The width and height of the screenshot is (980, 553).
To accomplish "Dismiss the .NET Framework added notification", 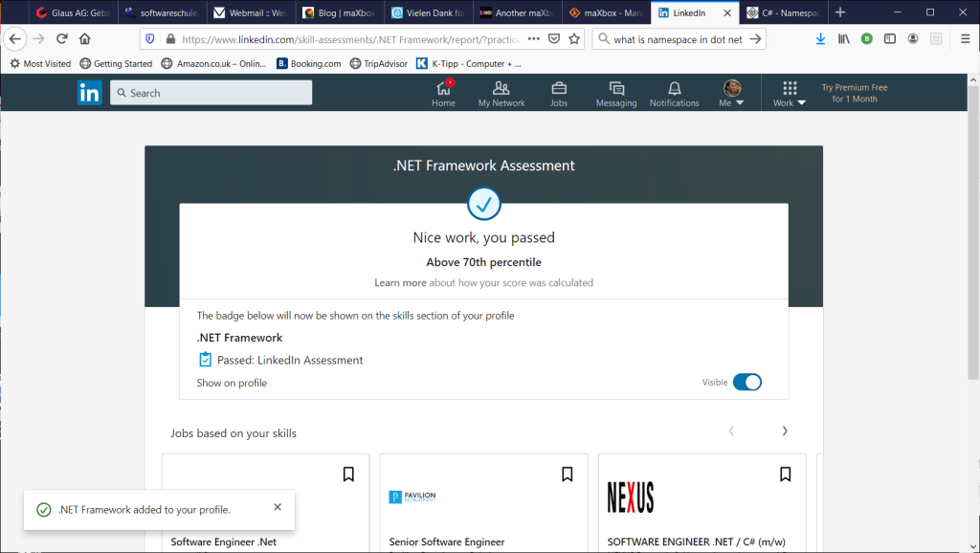I will [x=278, y=507].
